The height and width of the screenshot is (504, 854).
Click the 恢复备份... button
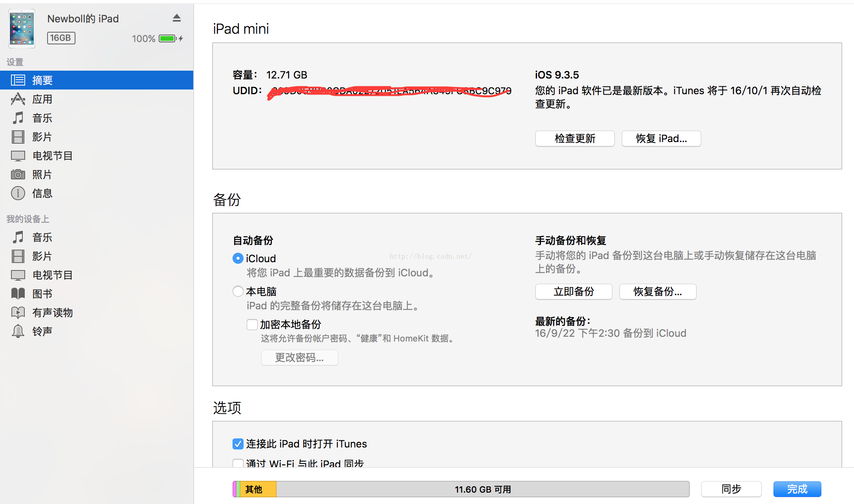pos(658,292)
